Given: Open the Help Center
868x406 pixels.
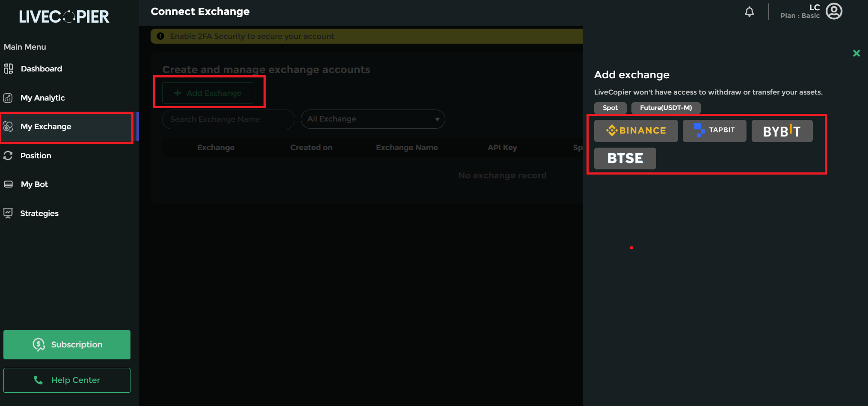Looking at the screenshot, I should tap(67, 380).
